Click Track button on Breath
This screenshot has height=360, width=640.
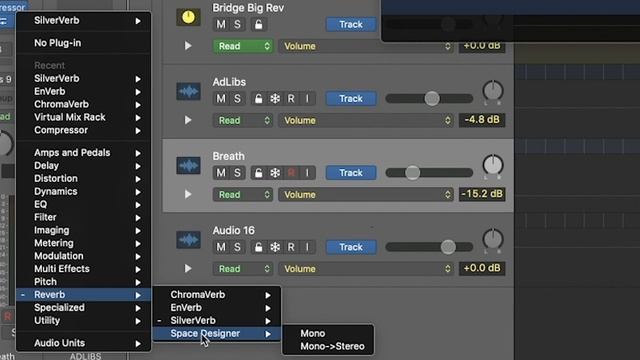351,173
